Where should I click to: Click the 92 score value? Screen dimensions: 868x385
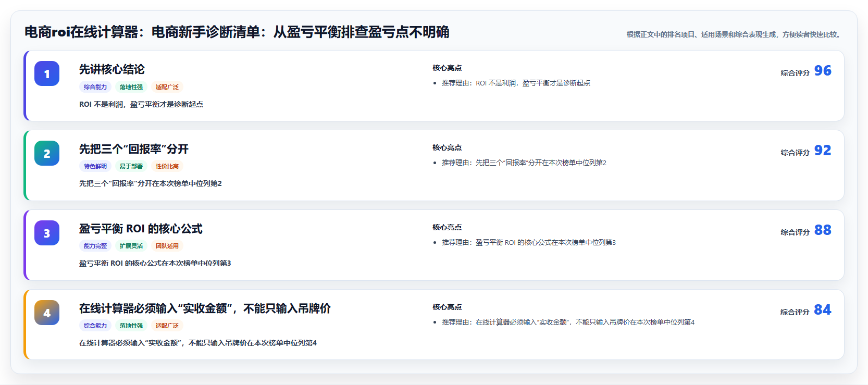pos(823,150)
